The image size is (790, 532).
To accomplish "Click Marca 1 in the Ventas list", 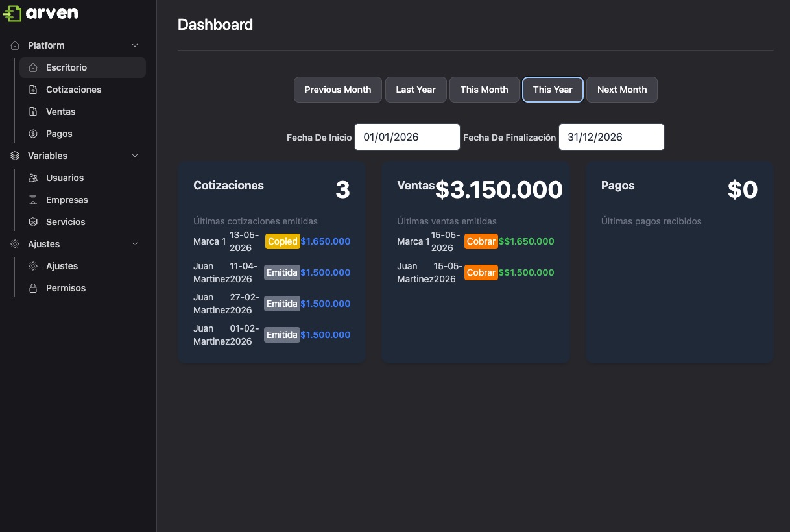I will tap(413, 241).
